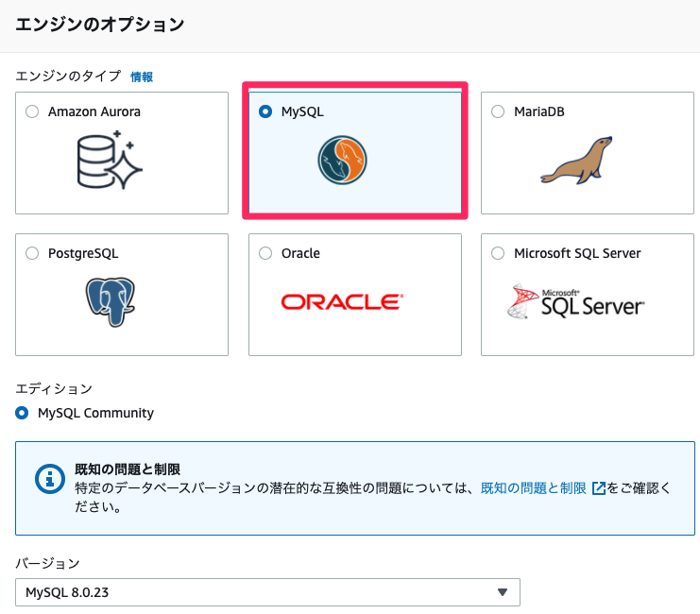The image size is (700, 614).
Task: Click the external link icon after 既知の問題と制限
Action: [x=598, y=488]
